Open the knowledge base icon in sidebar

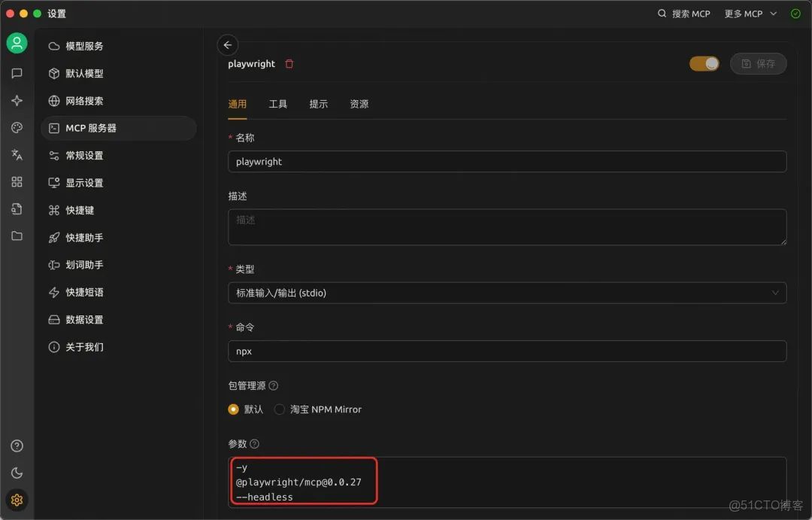pos(17,208)
